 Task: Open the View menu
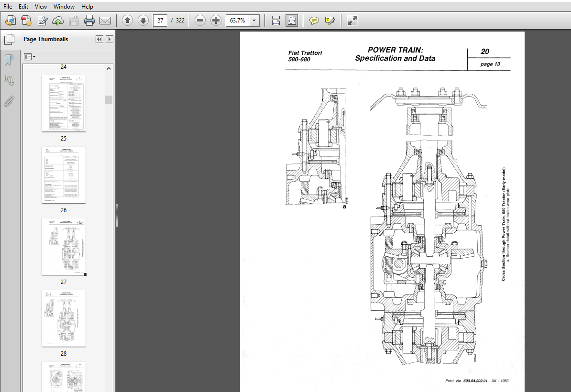tap(41, 7)
